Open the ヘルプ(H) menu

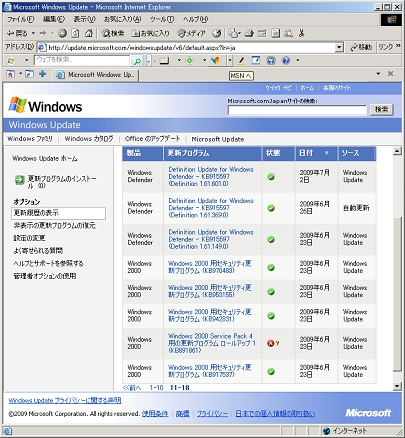[195, 19]
